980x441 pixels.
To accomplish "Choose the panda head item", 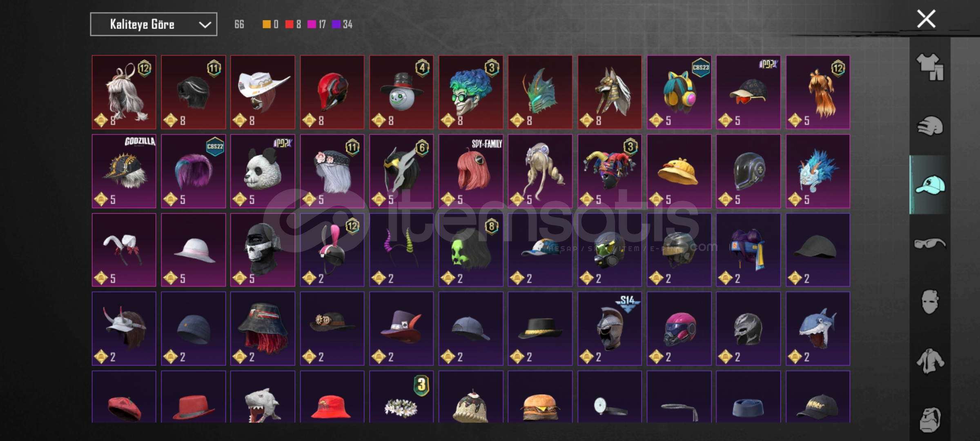I will (263, 171).
